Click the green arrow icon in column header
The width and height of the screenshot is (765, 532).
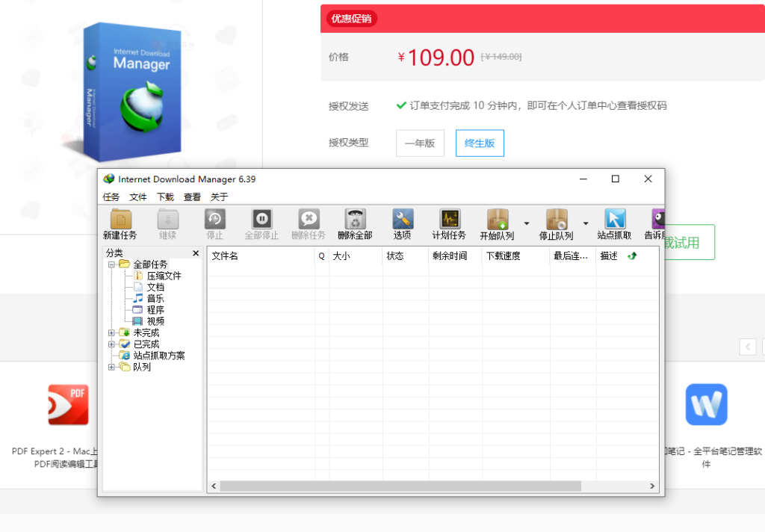632,256
